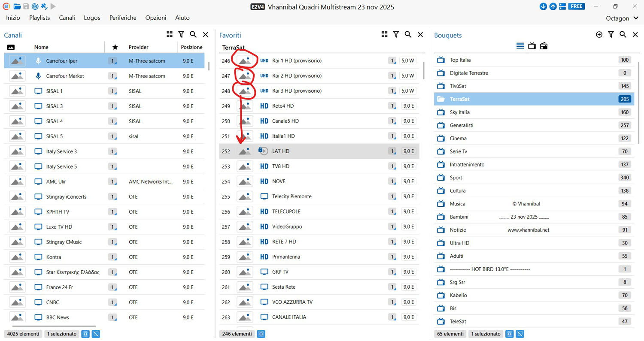Click the Bouquets vertical scrollbar
644x341 pixels.
[639, 102]
